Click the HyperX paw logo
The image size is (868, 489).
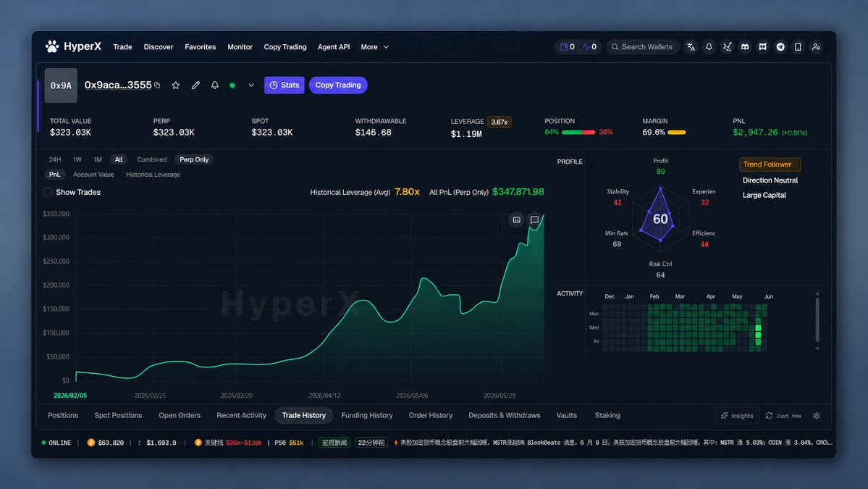click(52, 46)
